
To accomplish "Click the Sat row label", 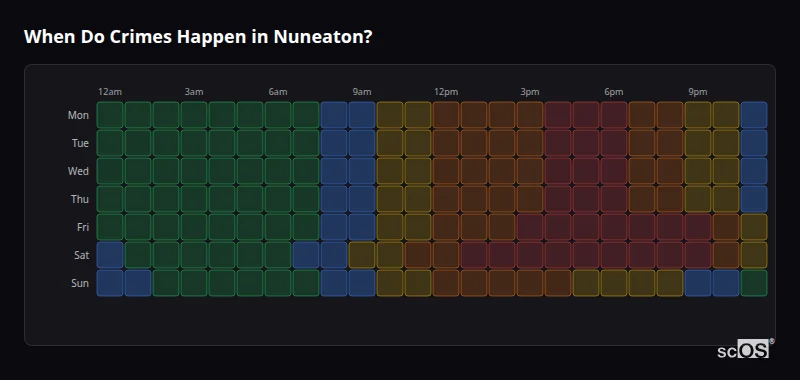I will [x=81, y=255].
